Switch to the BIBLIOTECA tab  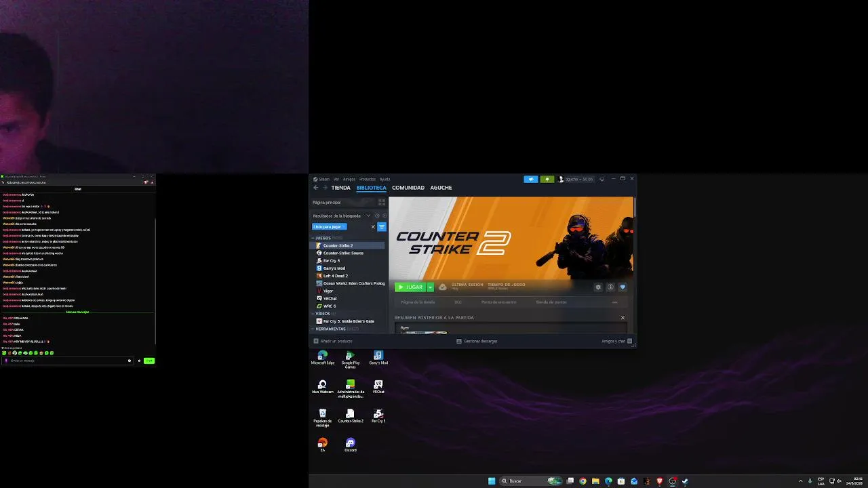coord(371,188)
